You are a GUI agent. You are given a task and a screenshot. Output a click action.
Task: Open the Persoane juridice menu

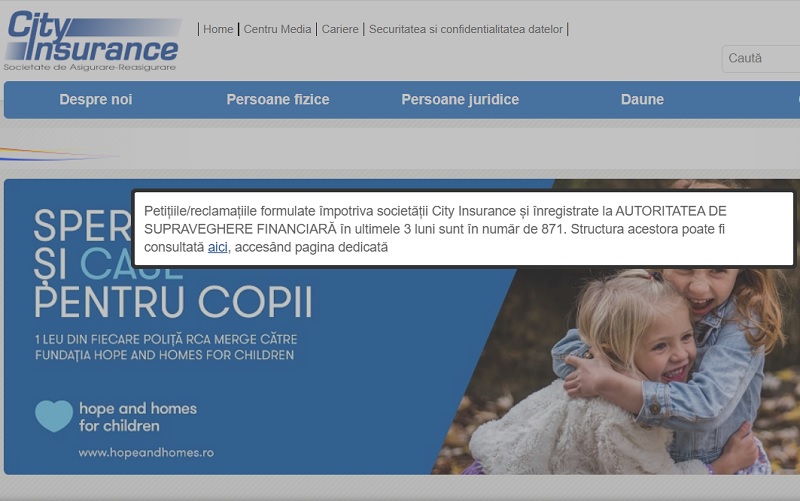460,99
